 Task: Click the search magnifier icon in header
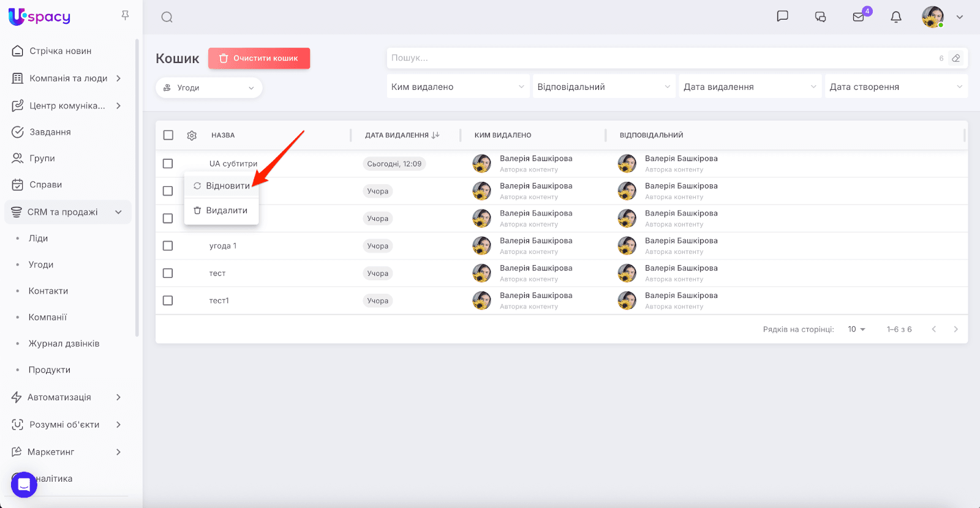point(167,17)
